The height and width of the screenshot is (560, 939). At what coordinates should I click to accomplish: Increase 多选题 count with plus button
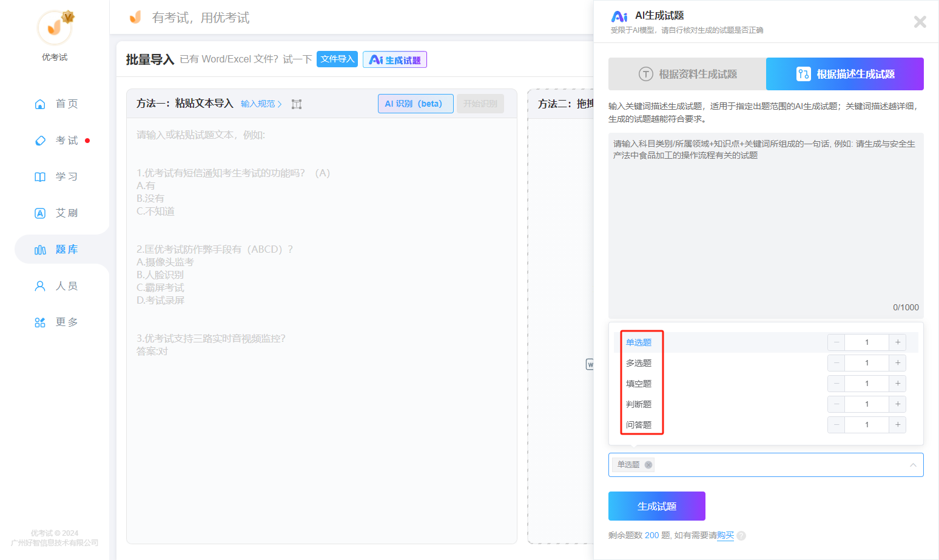[898, 363]
